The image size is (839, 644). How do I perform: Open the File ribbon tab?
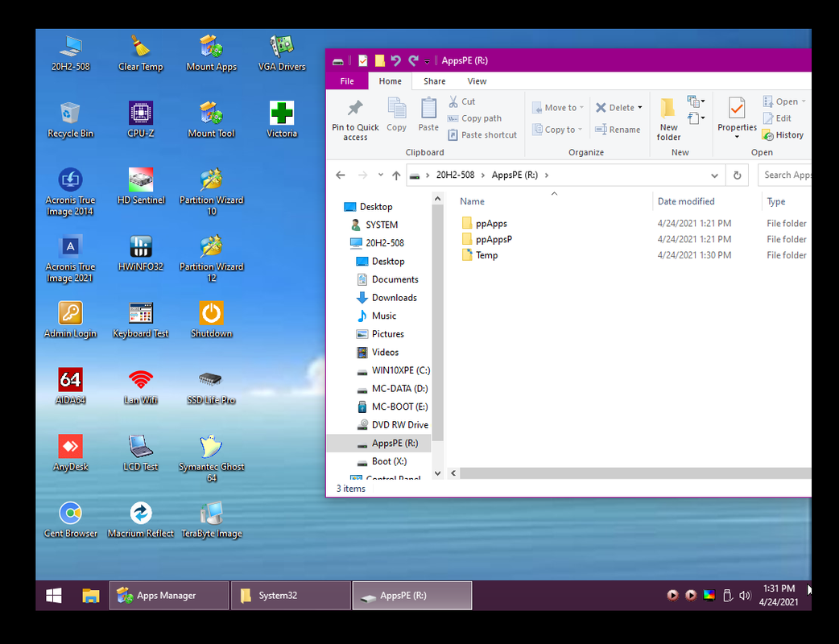(347, 81)
